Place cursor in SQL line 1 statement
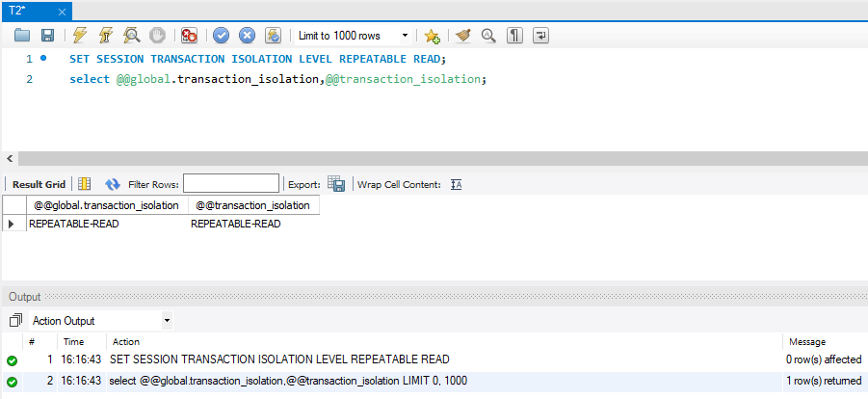This screenshot has height=399, width=868. (257, 59)
